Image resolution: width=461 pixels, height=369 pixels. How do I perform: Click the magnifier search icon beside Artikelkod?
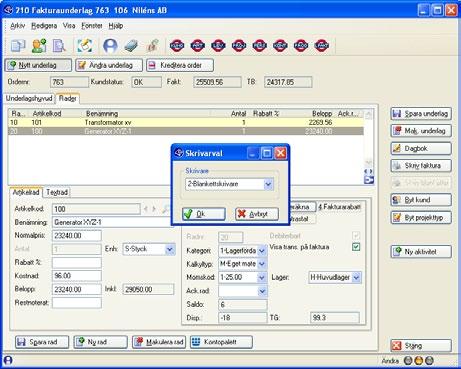pos(165,209)
